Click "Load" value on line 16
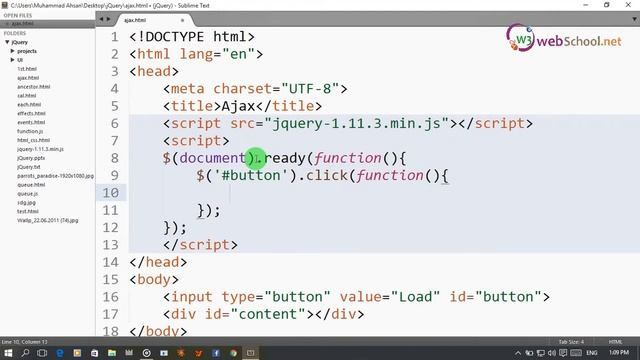 [x=416, y=297]
